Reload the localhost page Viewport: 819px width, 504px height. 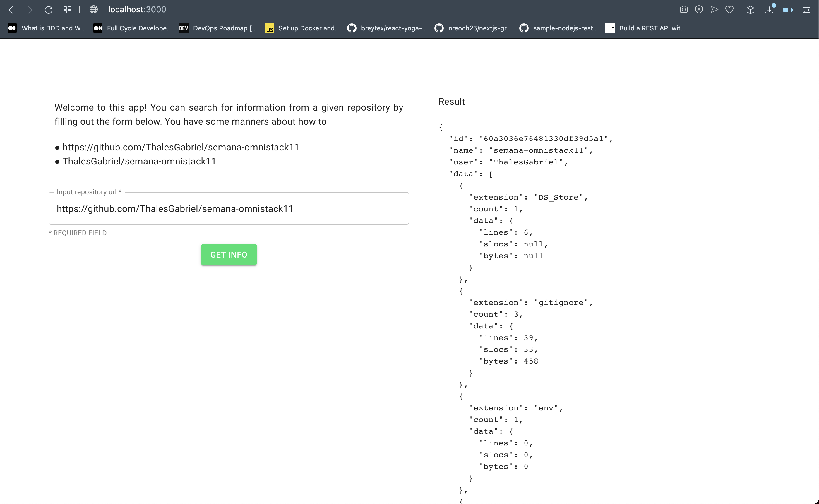[x=49, y=10]
